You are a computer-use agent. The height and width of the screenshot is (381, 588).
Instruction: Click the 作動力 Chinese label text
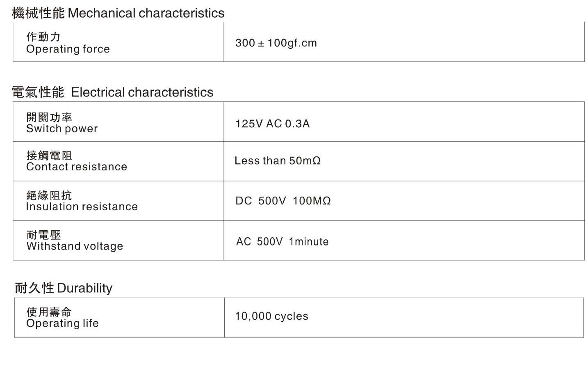pyautogui.click(x=43, y=37)
